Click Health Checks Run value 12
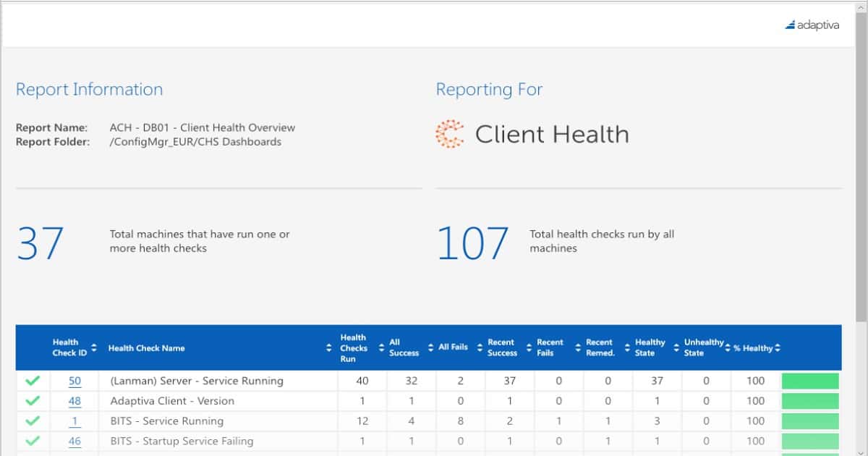The image size is (868, 456). click(x=362, y=421)
